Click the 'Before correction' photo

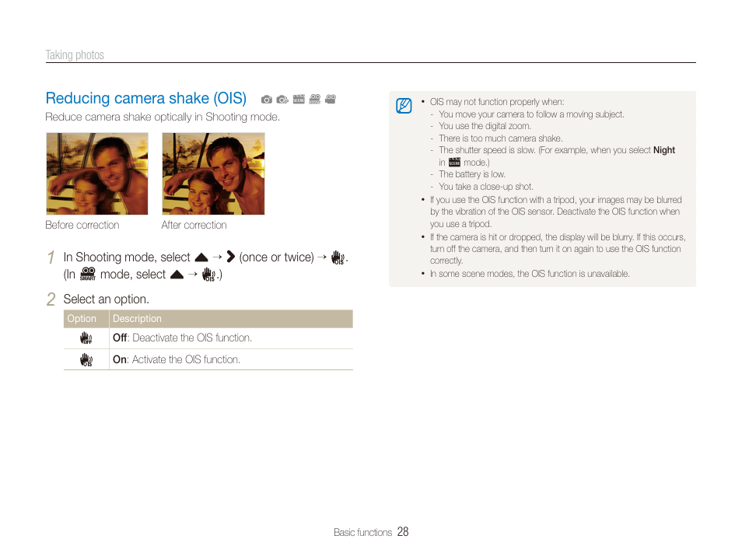click(x=97, y=173)
